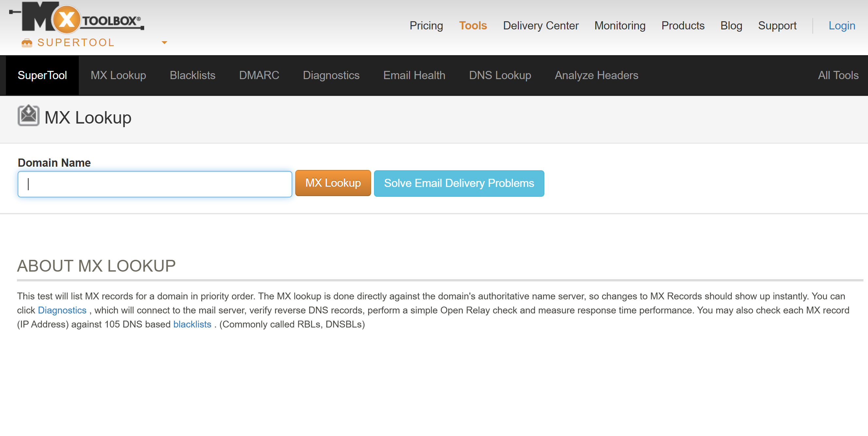Switch to the DNS Lookup tab
Screen dimensions: 868x436
(x=500, y=75)
